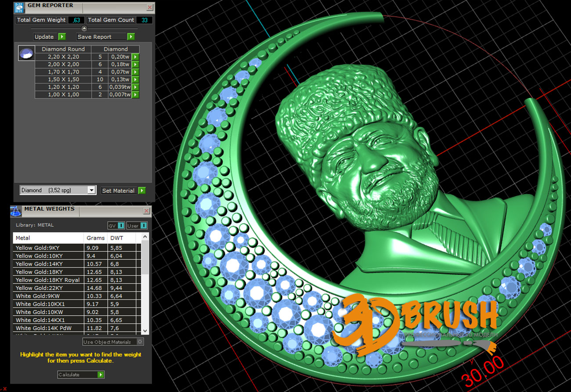This screenshot has width=571, height=392.
Task: Close the Gem Reporter panel
Action: 150,7
